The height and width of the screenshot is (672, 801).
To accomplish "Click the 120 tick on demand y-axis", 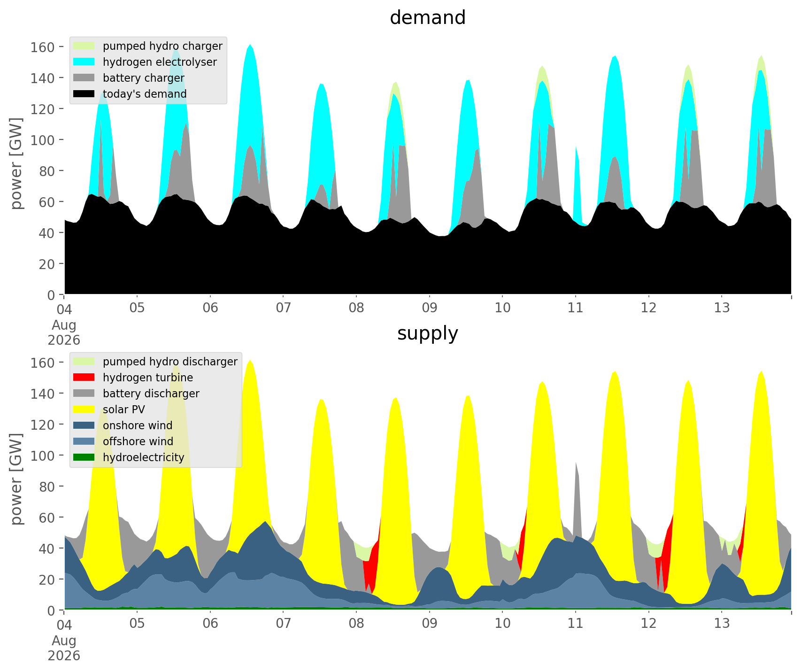I will (x=42, y=109).
